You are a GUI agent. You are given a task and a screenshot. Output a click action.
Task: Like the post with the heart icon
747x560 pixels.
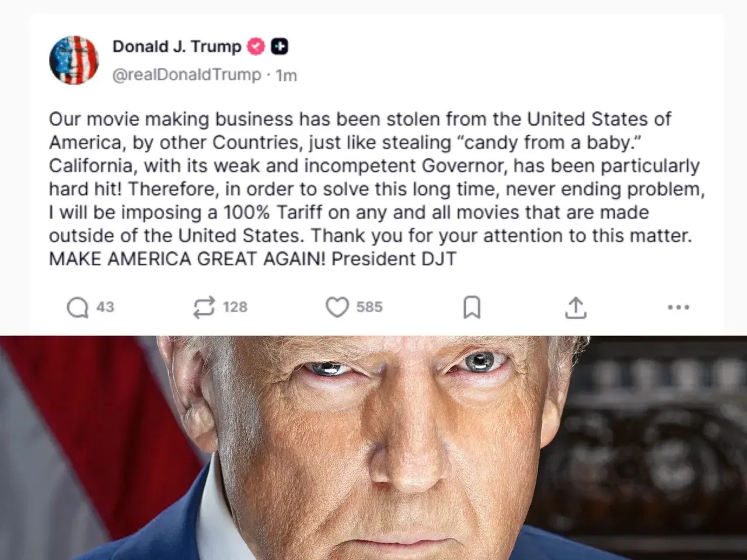[337, 307]
